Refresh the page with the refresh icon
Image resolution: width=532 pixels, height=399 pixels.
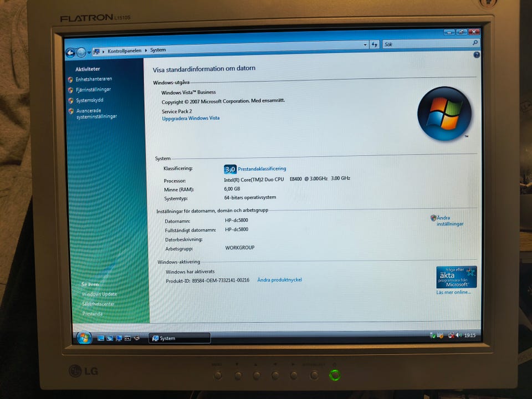374,44
